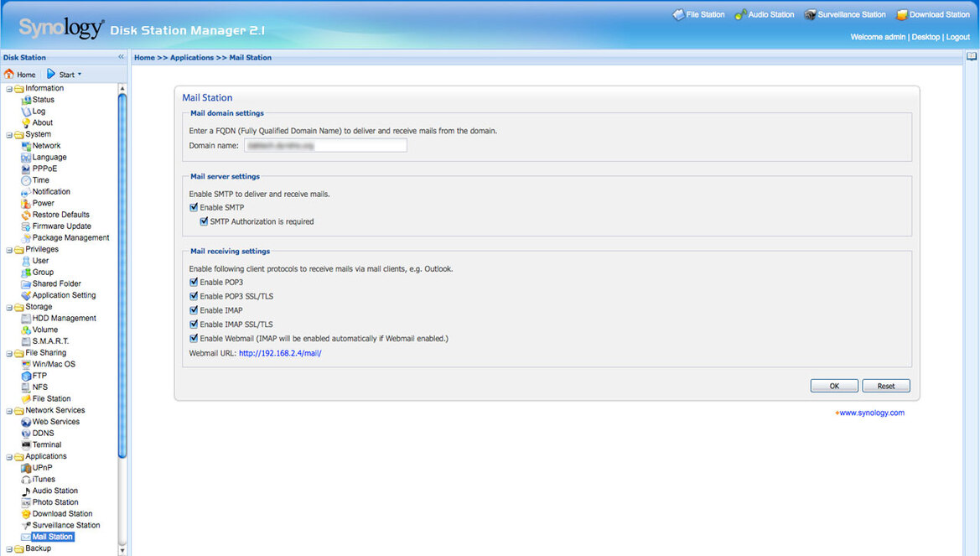
Task: Click the Restore Defaults icon
Action: [x=26, y=215]
